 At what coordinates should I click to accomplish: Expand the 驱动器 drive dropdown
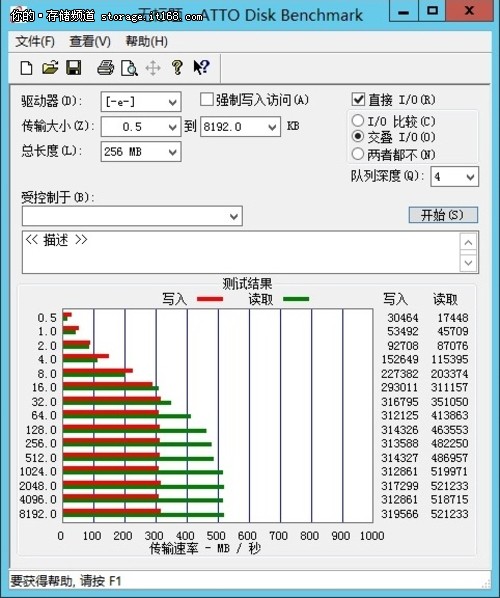click(x=141, y=102)
